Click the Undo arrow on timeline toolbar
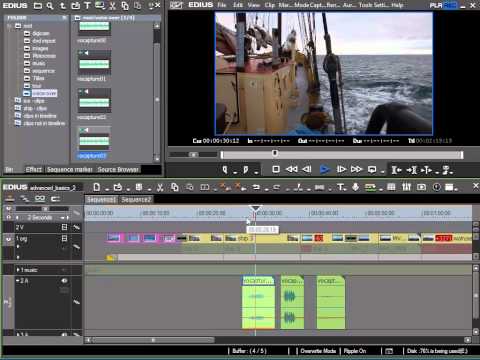The height and width of the screenshot is (360, 480). click(x=256, y=187)
